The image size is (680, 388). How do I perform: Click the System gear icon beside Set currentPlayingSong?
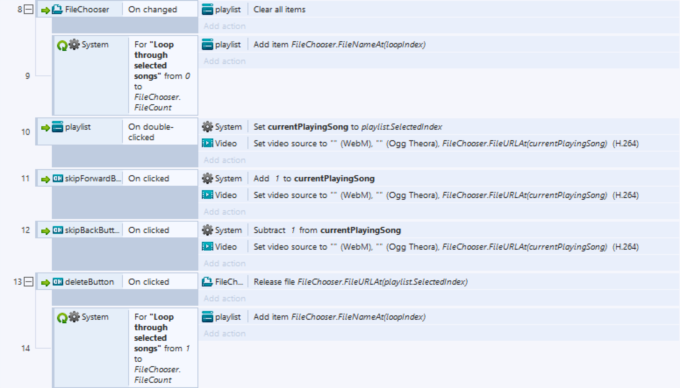(208, 127)
